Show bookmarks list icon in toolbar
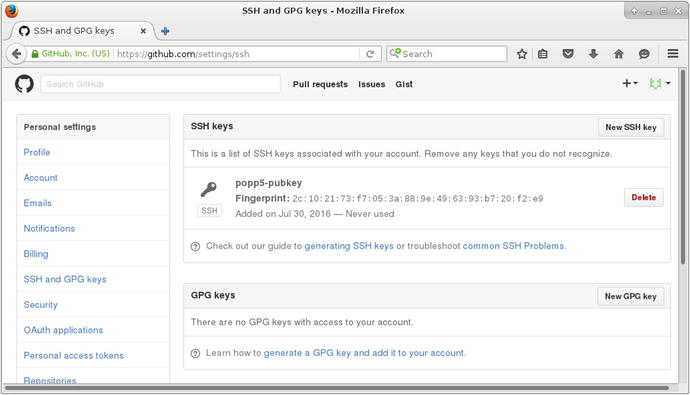Viewport: 690px width, 395px height. (x=543, y=54)
